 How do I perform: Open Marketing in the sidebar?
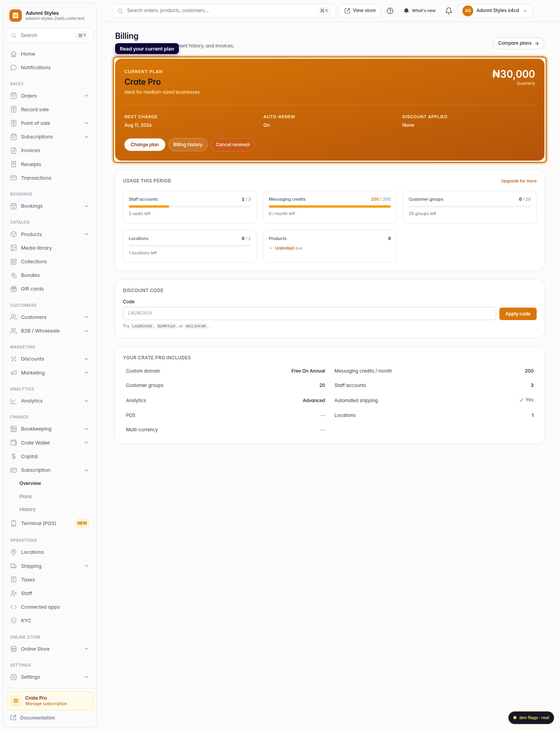click(50, 373)
